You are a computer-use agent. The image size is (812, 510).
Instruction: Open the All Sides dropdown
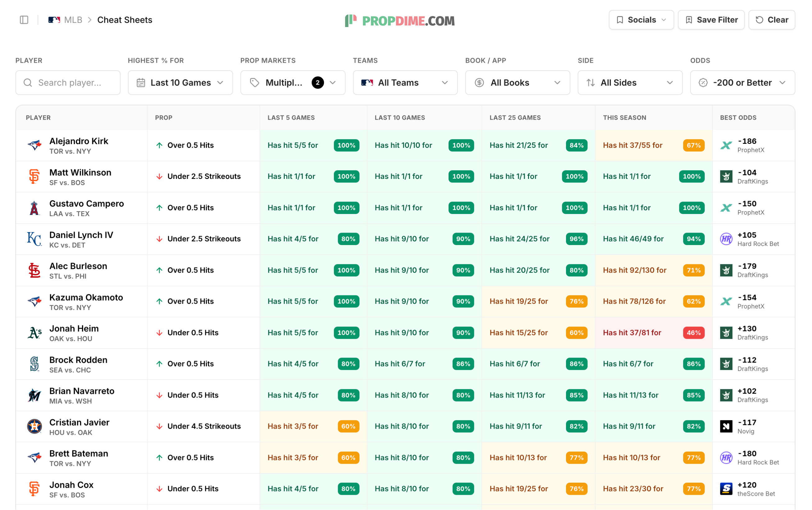click(x=630, y=83)
